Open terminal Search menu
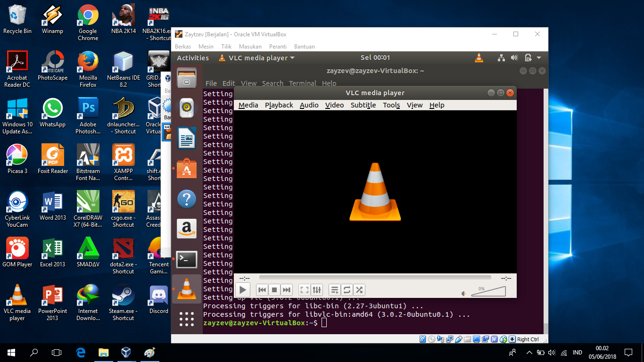Screen dimensions: 644x362 272,83
